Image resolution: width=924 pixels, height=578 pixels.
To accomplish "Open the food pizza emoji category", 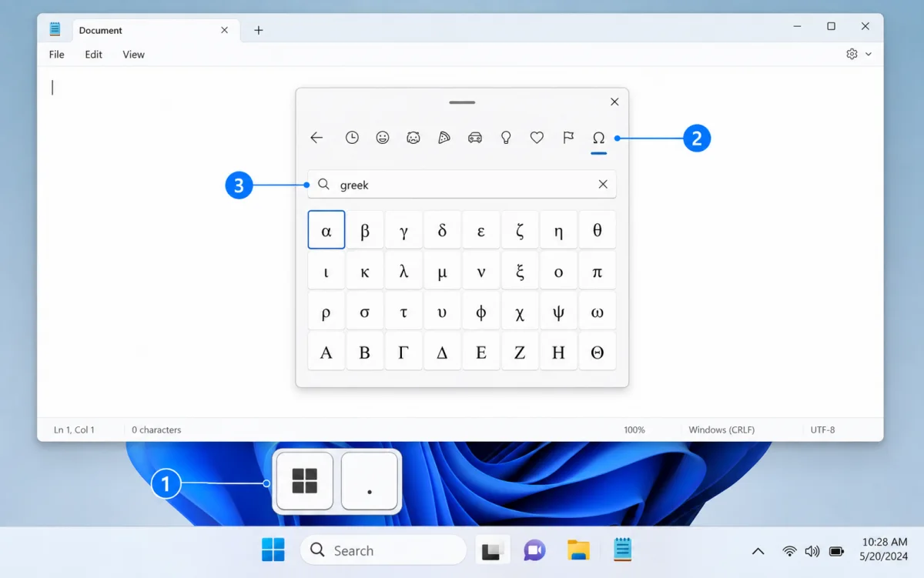I will click(444, 138).
